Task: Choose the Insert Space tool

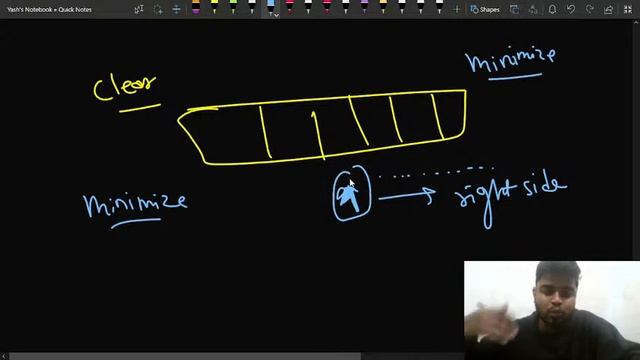Action: click(x=176, y=9)
